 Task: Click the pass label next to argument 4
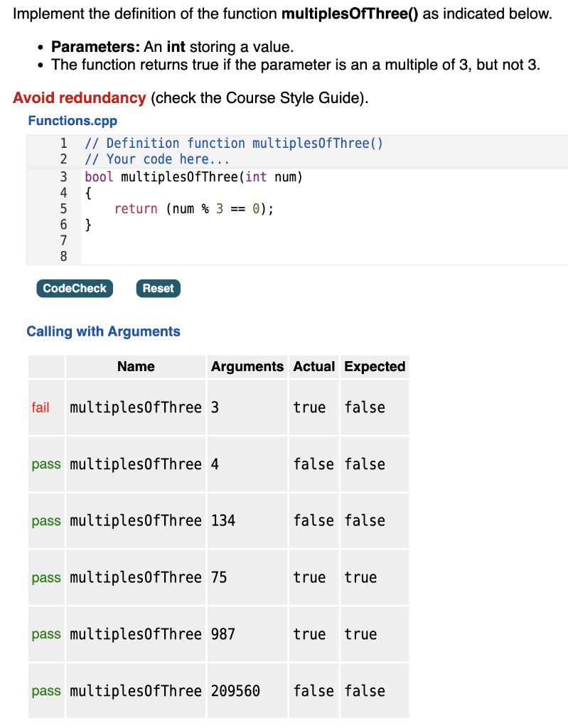[x=43, y=464]
